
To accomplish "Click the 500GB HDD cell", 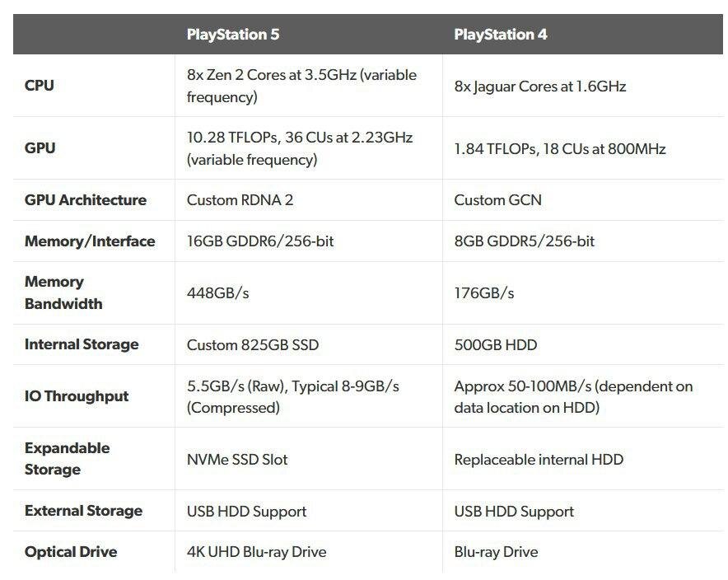I will tap(496, 344).
